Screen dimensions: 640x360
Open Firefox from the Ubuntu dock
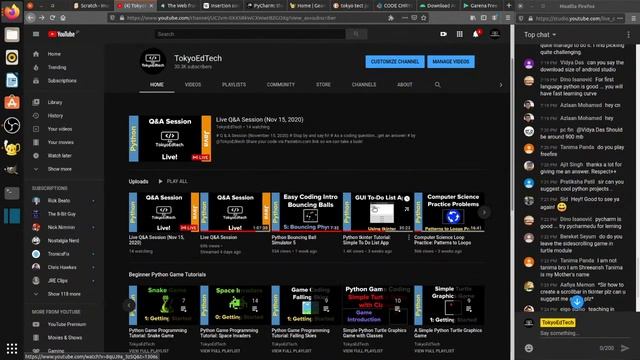coord(11,12)
